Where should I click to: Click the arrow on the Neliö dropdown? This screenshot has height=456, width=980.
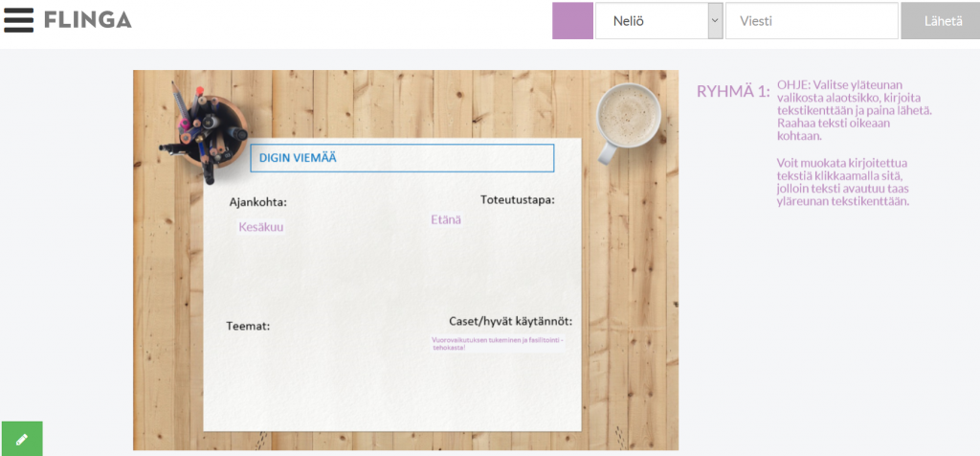(715, 21)
